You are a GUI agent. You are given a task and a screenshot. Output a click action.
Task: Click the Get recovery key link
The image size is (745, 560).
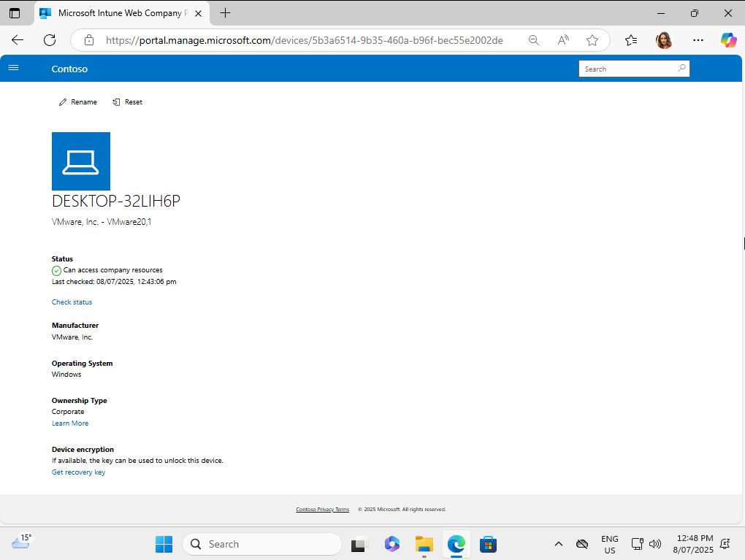click(x=78, y=472)
